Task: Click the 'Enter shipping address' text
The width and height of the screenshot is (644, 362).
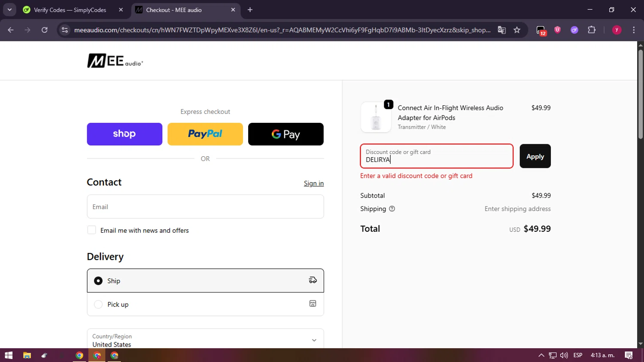Action: pyautogui.click(x=517, y=209)
